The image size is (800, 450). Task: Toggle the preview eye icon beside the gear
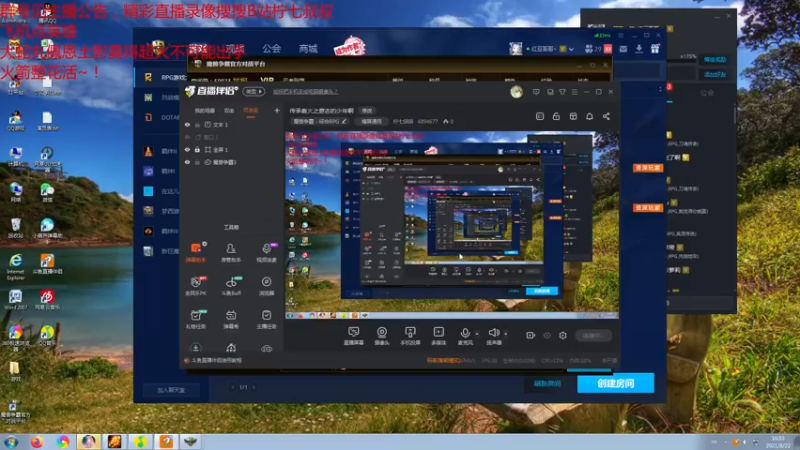547,335
